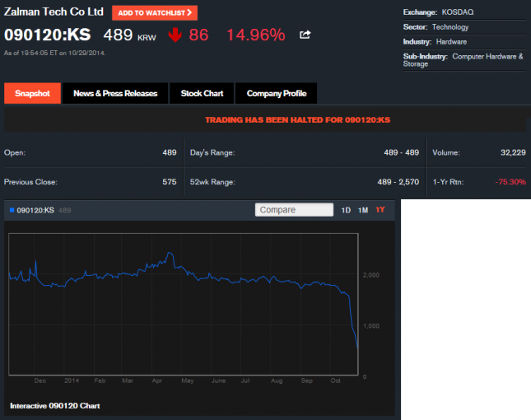The width and height of the screenshot is (531, 420).
Task: Click the 1-Yr Rtn value -75.30%
Action: click(x=510, y=182)
